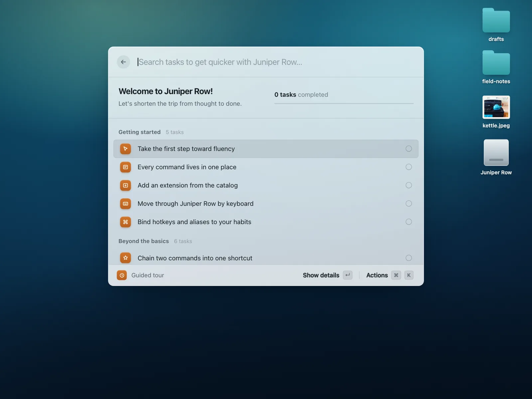
Task: Click the back arrow button
Action: coord(123,62)
